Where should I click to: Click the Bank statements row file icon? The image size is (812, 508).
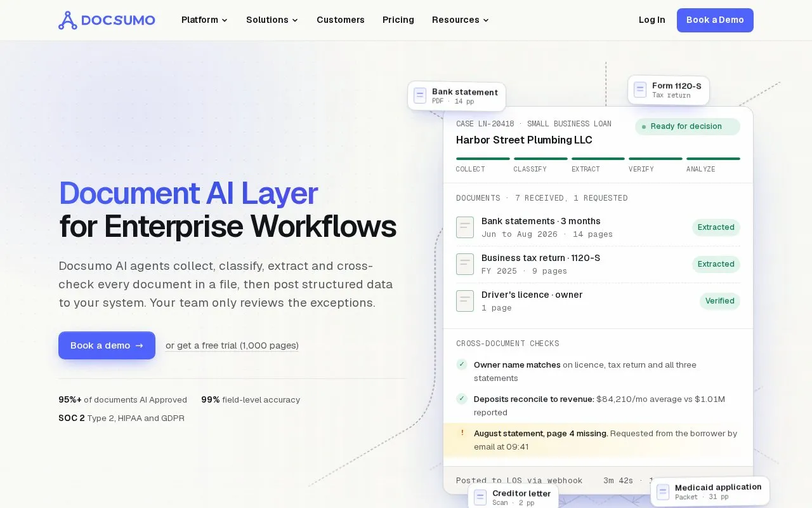click(465, 227)
